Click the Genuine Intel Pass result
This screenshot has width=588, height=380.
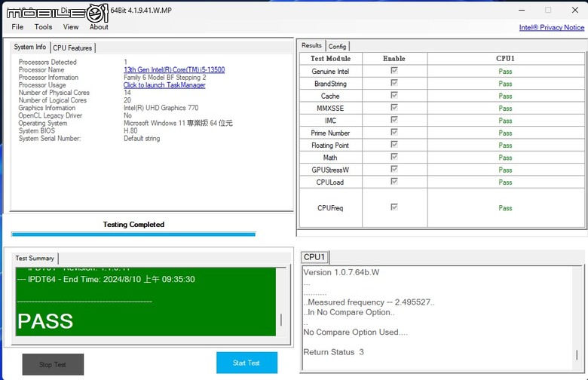[506, 72]
